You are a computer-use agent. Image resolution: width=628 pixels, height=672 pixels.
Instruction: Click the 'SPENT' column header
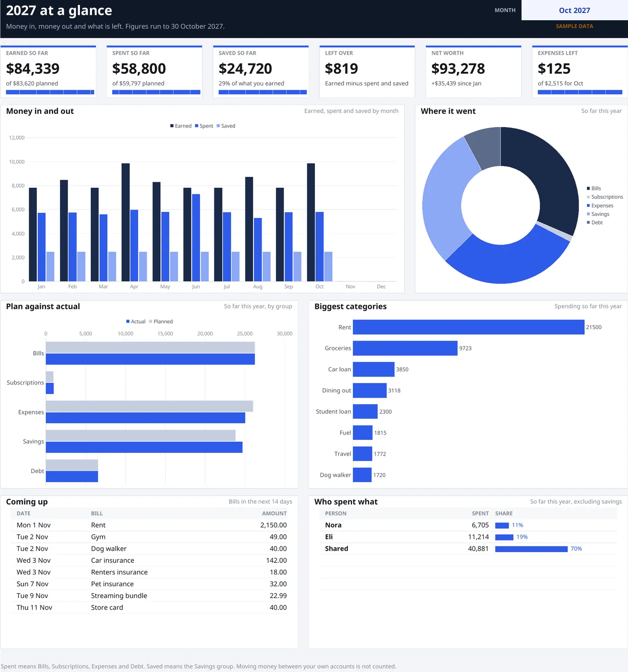(x=480, y=514)
